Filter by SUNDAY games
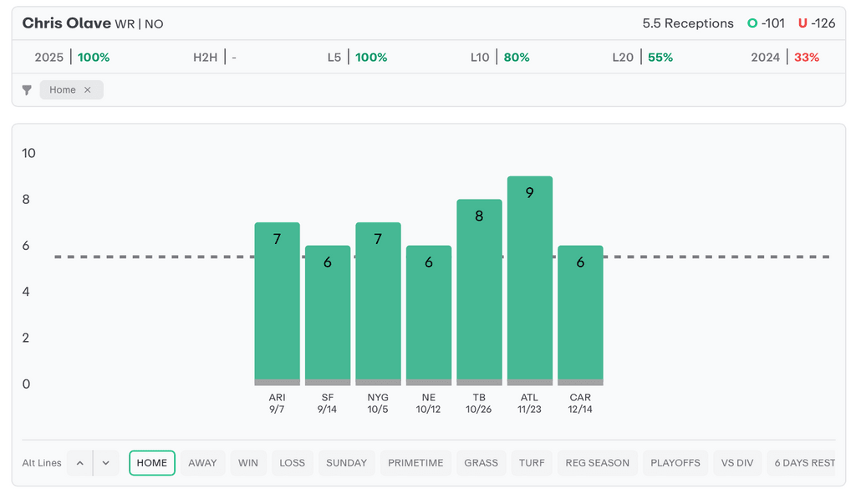The image size is (856, 504). click(x=346, y=463)
